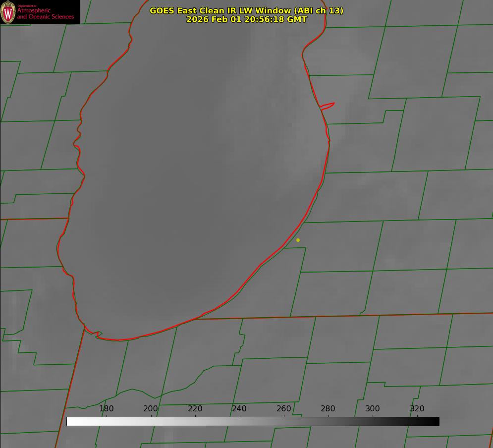Click the 280 label on the colorbar
The height and width of the screenshot is (448, 493).
pyautogui.click(x=328, y=409)
